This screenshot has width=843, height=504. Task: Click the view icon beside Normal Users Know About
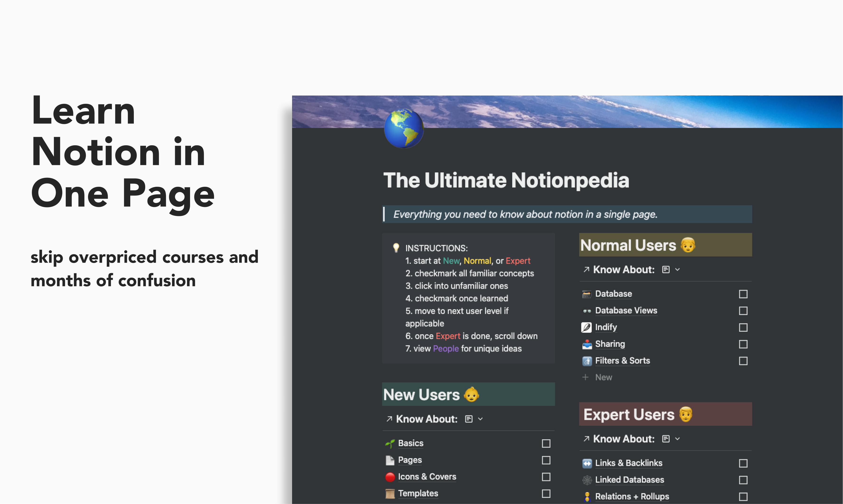666,270
